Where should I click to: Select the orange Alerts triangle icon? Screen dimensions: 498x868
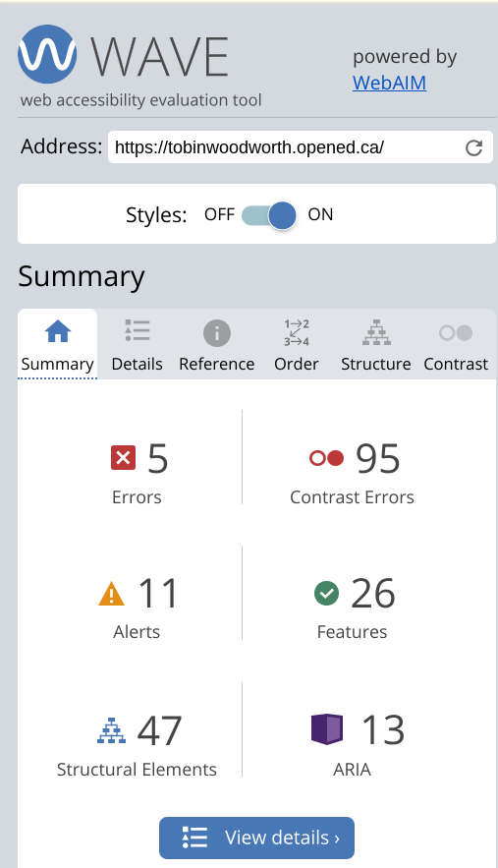click(111, 594)
